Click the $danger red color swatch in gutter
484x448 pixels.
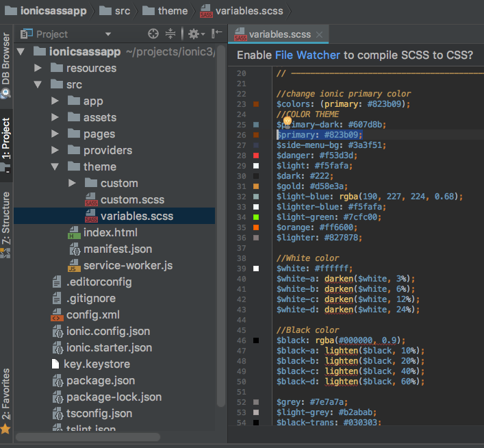click(256, 155)
